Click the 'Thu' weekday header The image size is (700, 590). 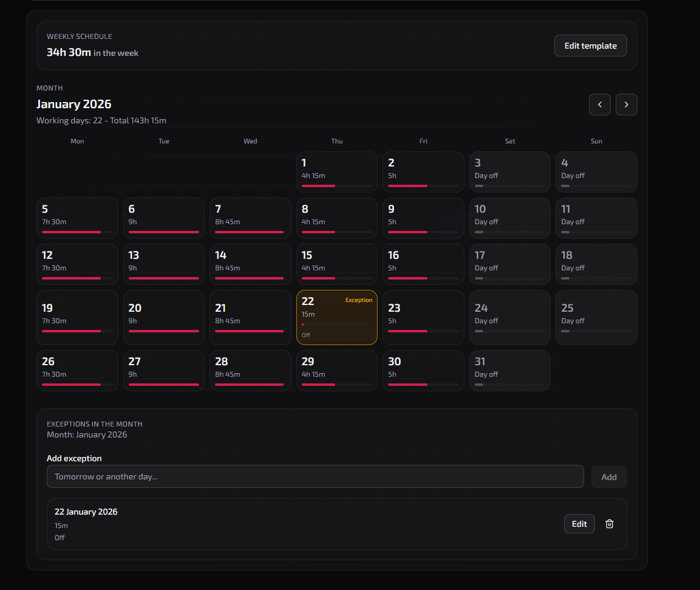point(337,141)
